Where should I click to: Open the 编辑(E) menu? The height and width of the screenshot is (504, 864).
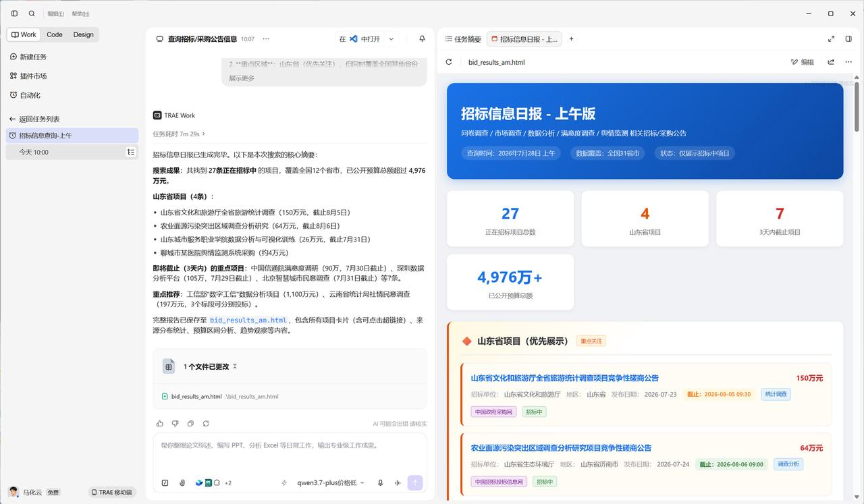(56, 13)
